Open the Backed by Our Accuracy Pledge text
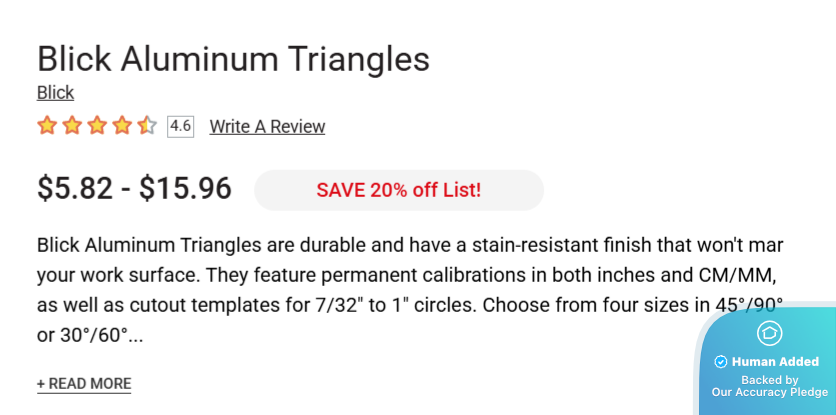Image resolution: width=836 pixels, height=415 pixels. [x=769, y=386]
